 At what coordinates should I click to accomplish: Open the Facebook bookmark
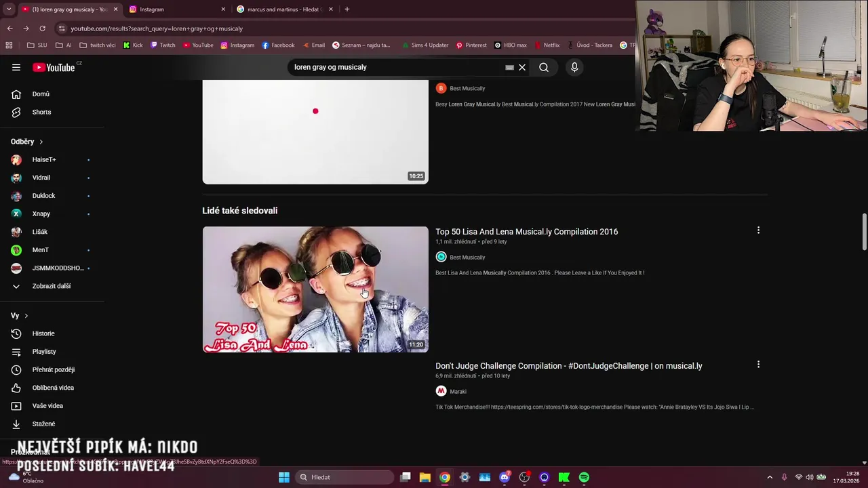278,45
